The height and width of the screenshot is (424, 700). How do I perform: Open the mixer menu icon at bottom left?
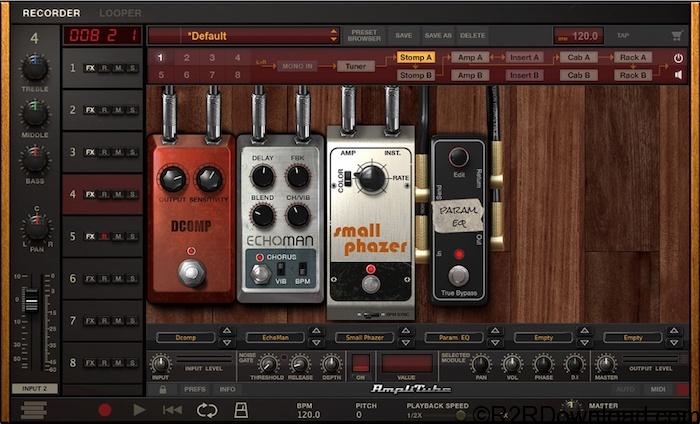click(x=33, y=410)
